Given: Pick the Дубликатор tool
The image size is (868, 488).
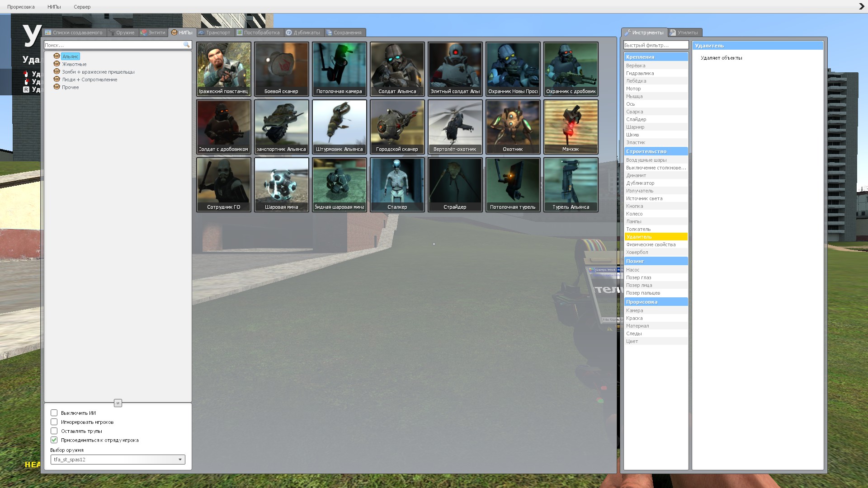Looking at the screenshot, I should pyautogui.click(x=656, y=183).
